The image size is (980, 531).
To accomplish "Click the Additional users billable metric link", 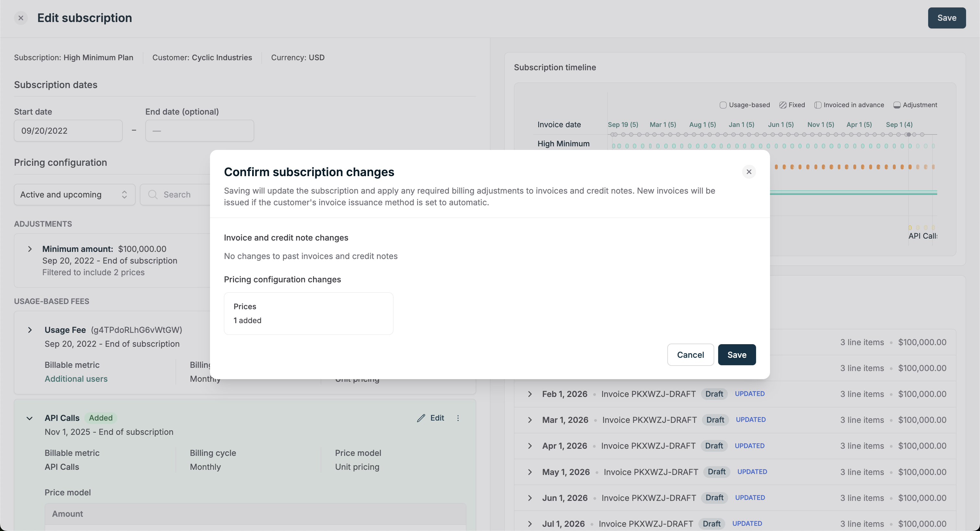I will 76,379.
